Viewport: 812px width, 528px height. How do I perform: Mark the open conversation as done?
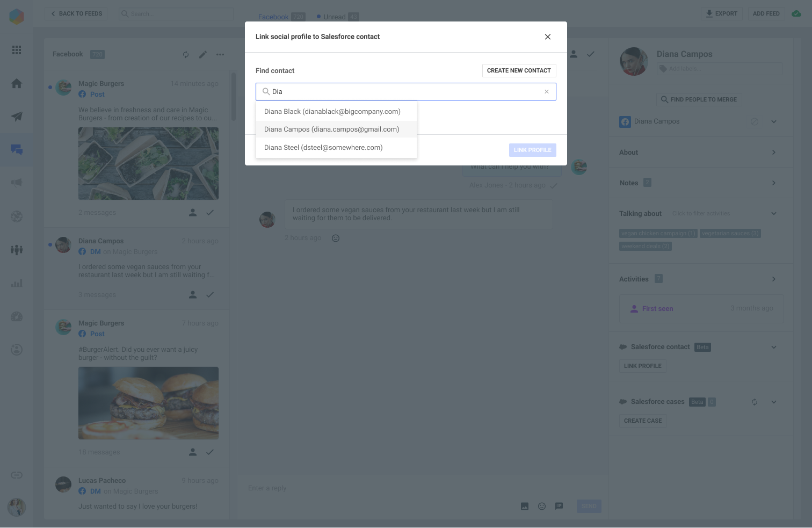click(x=591, y=54)
